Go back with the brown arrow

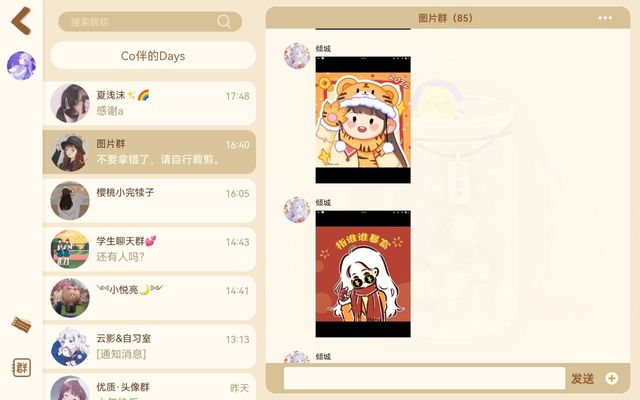(x=21, y=20)
